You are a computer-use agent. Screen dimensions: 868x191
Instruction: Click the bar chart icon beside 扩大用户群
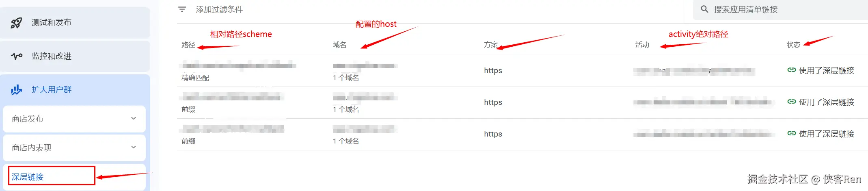(x=17, y=89)
